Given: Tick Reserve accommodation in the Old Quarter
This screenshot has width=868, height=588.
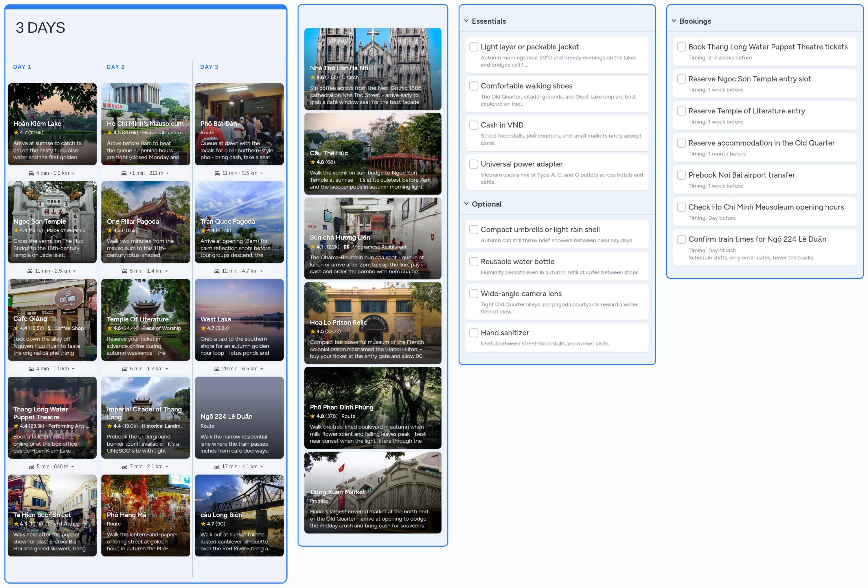Looking at the screenshot, I should click(x=681, y=143).
